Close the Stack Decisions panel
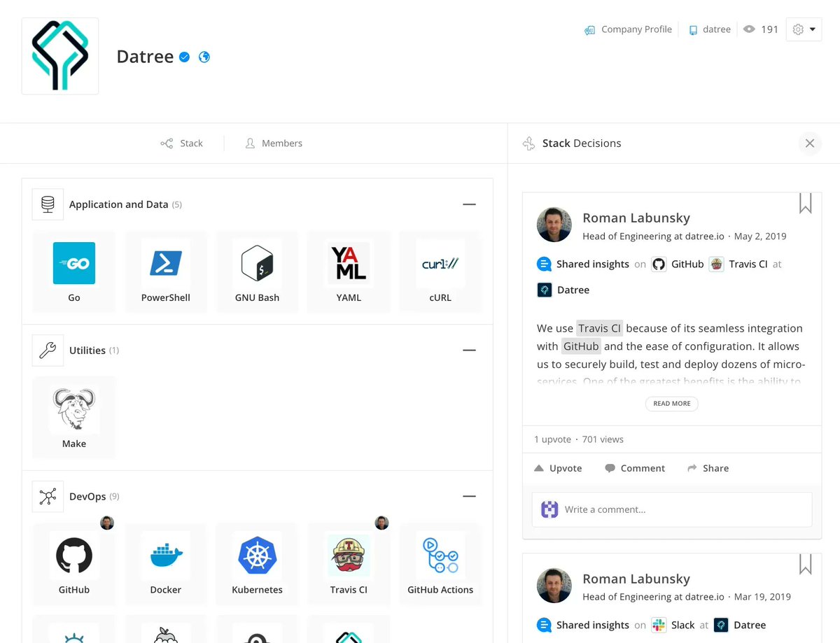 pos(810,143)
